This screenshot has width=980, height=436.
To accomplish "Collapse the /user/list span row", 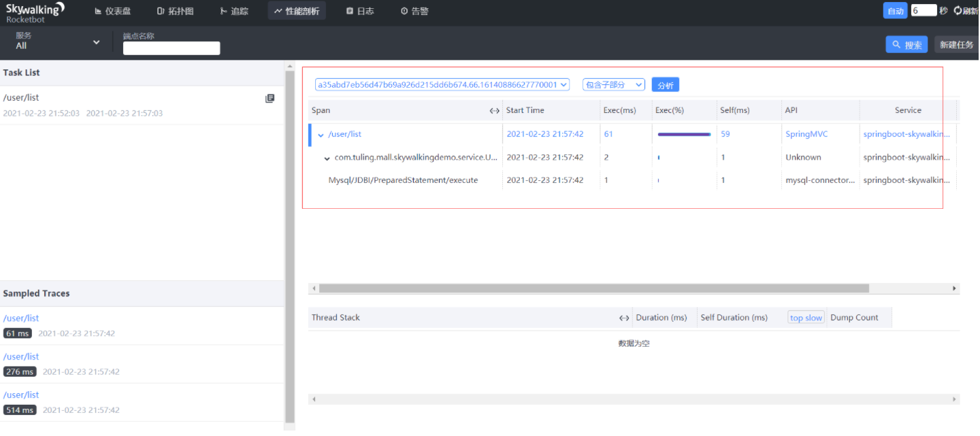I will 321,135.
